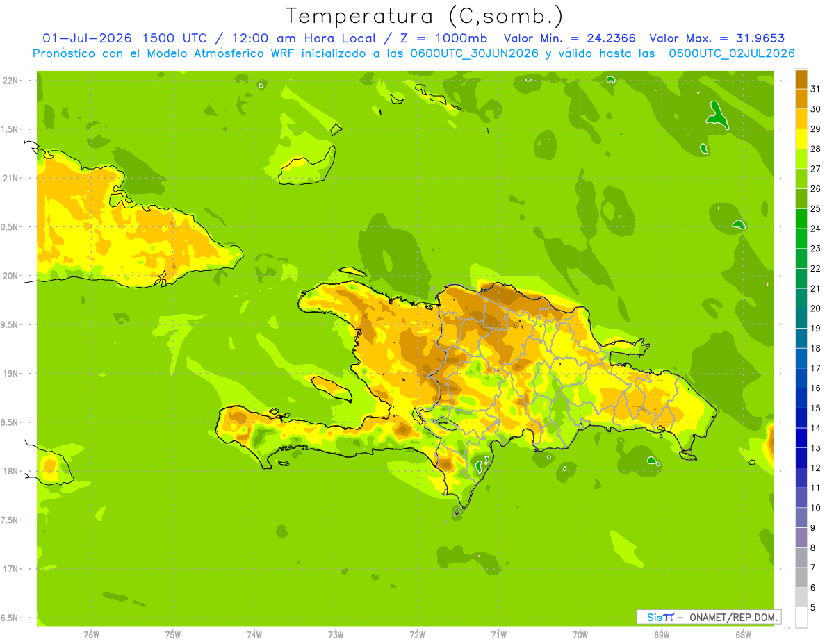Viewport: 834px width, 644px height.
Task: Click the legend value 31
Action: [816, 88]
